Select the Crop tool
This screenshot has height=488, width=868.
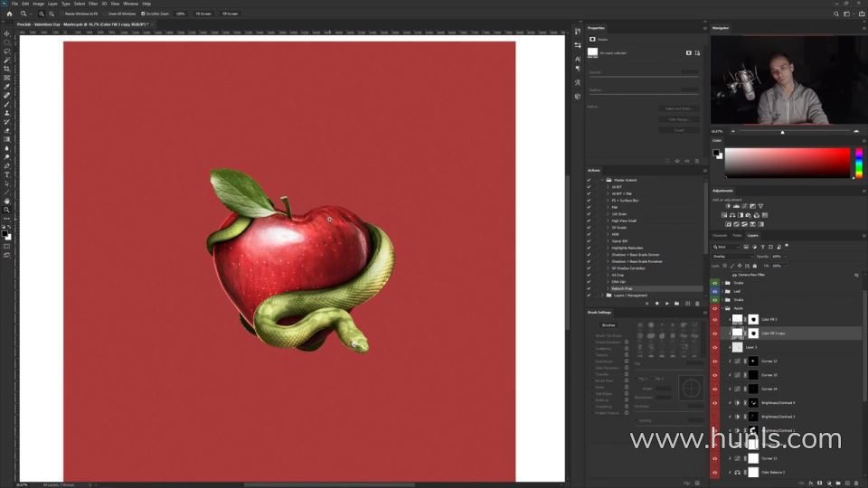(6, 70)
